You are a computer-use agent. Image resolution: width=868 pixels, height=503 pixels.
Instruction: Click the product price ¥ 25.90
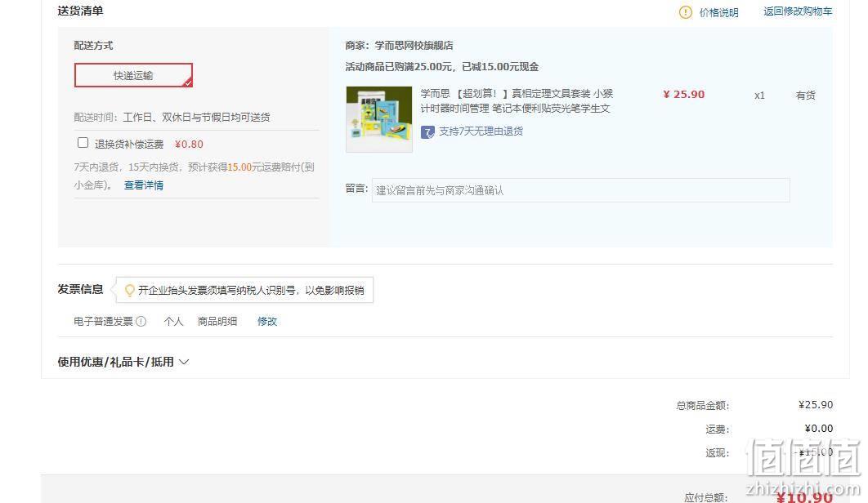683,95
